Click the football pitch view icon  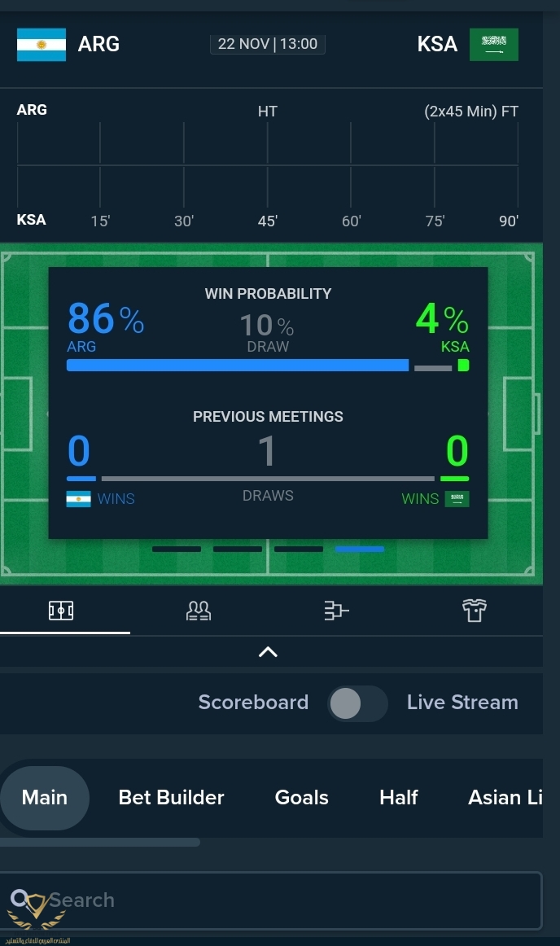61,611
